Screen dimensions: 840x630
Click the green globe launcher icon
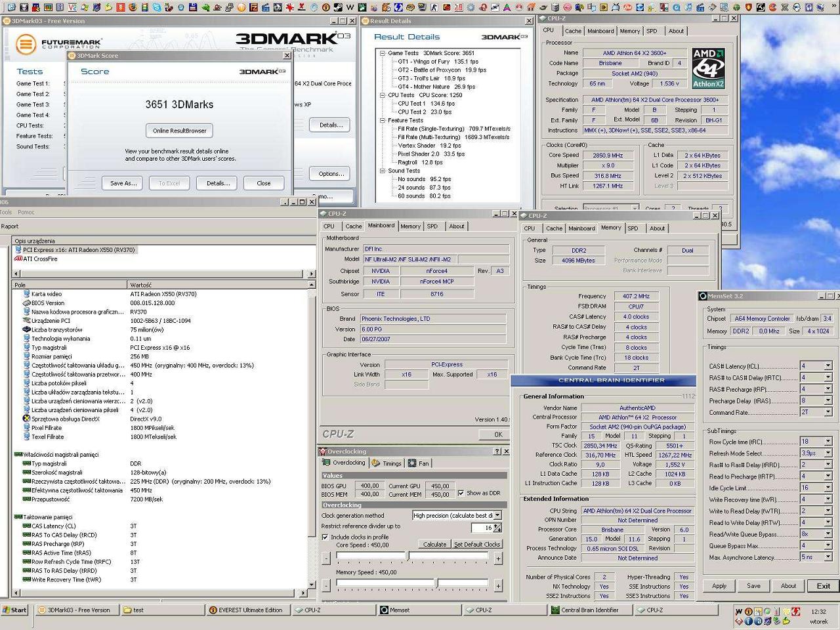pyautogui.click(x=736, y=7)
